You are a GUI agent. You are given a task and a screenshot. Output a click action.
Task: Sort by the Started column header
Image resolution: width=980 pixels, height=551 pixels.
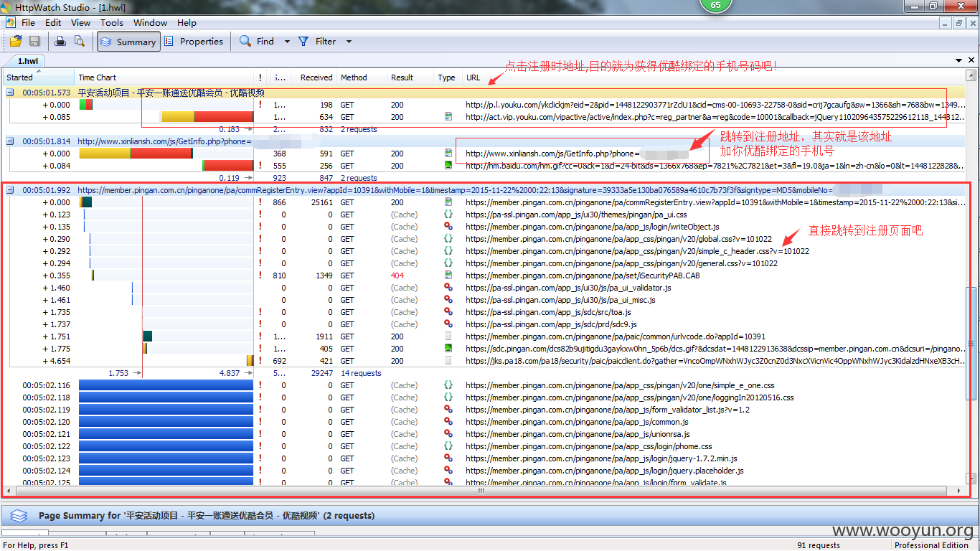tap(37, 77)
